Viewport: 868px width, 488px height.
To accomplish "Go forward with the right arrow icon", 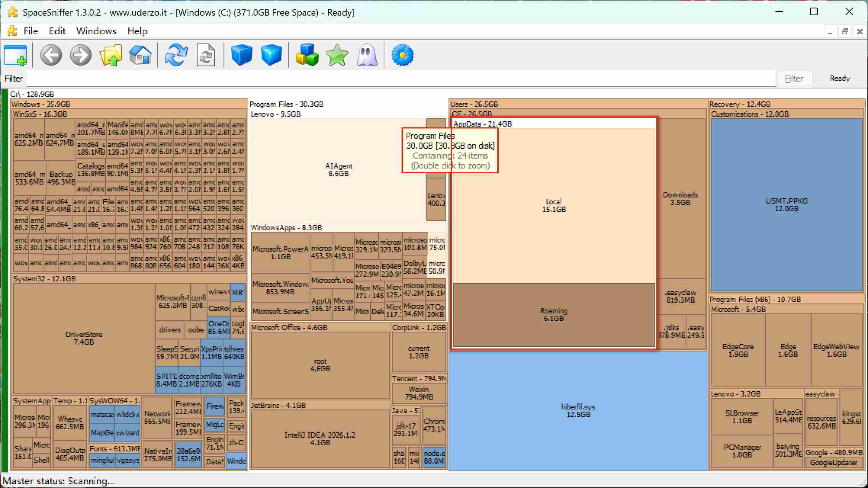I will pos(81,55).
